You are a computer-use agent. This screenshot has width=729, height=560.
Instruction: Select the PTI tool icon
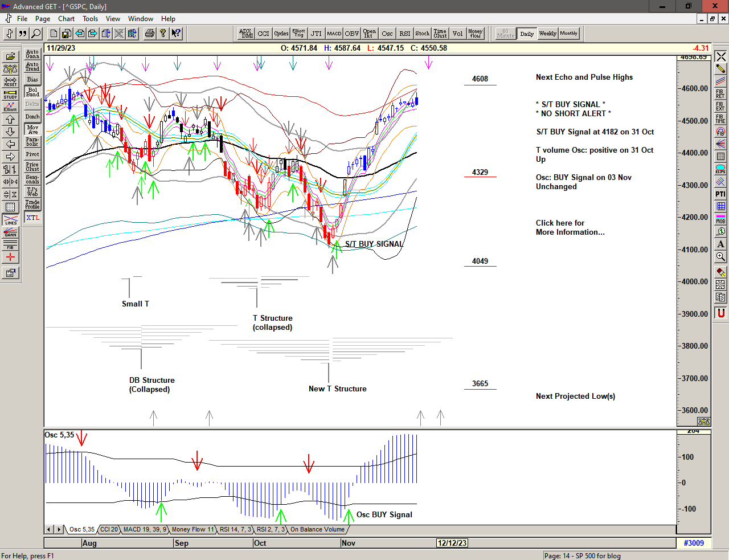pyautogui.click(x=720, y=194)
